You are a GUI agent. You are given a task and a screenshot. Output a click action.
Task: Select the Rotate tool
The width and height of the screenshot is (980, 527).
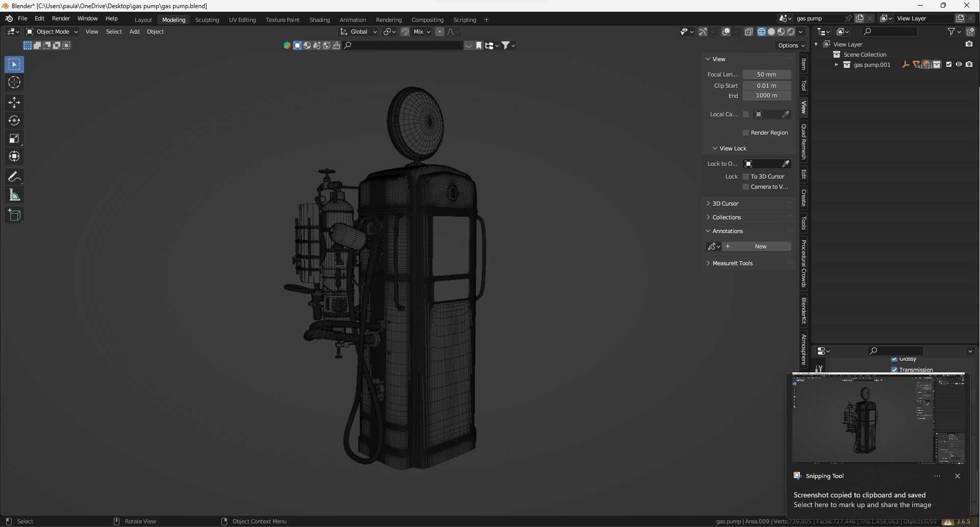[x=14, y=120]
